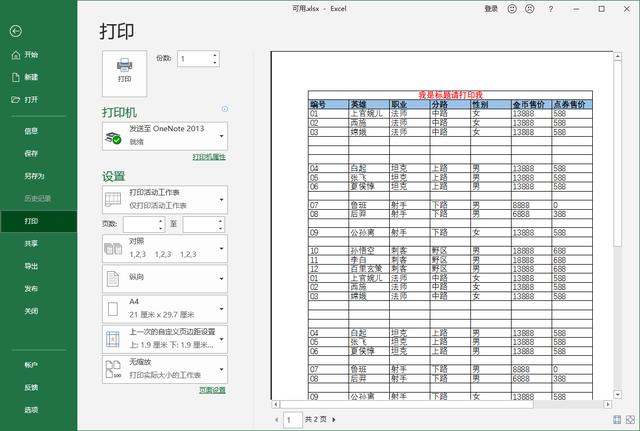Click the ending page number field
The image size is (640, 431).
200,224
